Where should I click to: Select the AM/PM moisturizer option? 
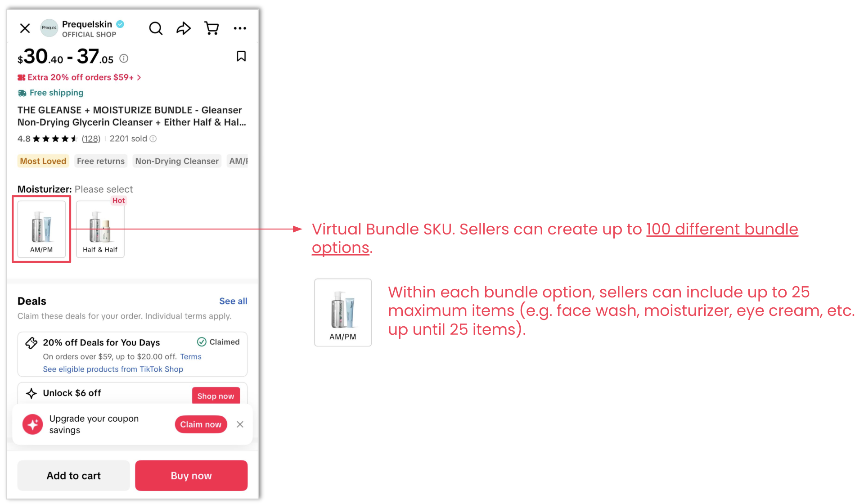(x=41, y=229)
